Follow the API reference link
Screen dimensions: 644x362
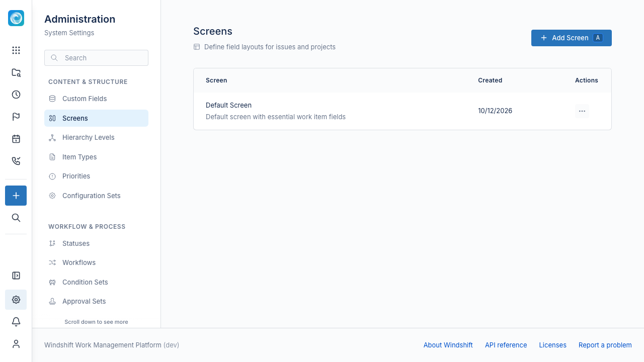point(506,345)
